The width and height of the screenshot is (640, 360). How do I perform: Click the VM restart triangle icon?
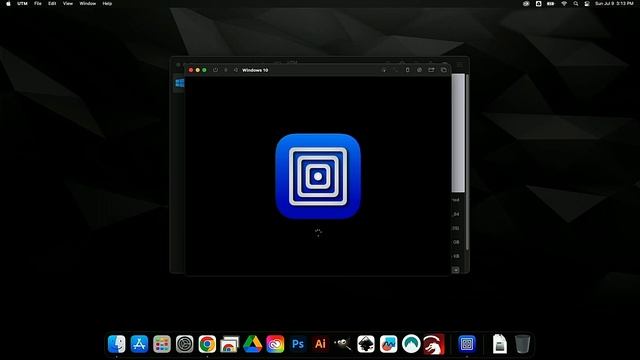(x=236, y=70)
